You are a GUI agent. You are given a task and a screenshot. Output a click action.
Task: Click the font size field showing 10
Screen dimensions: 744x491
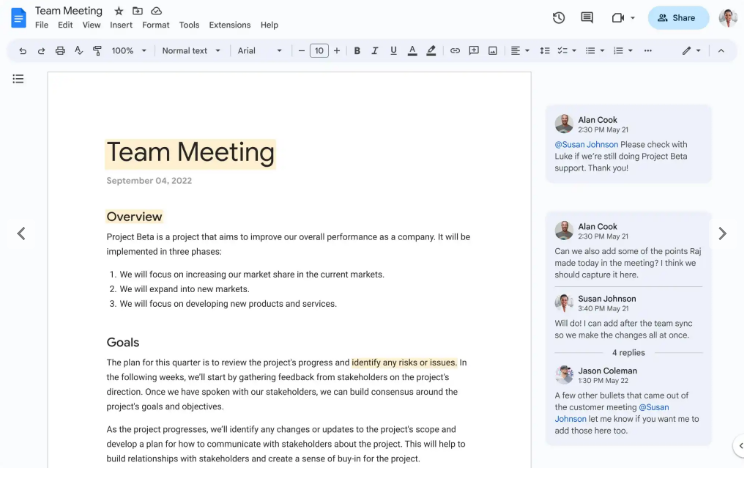click(319, 51)
